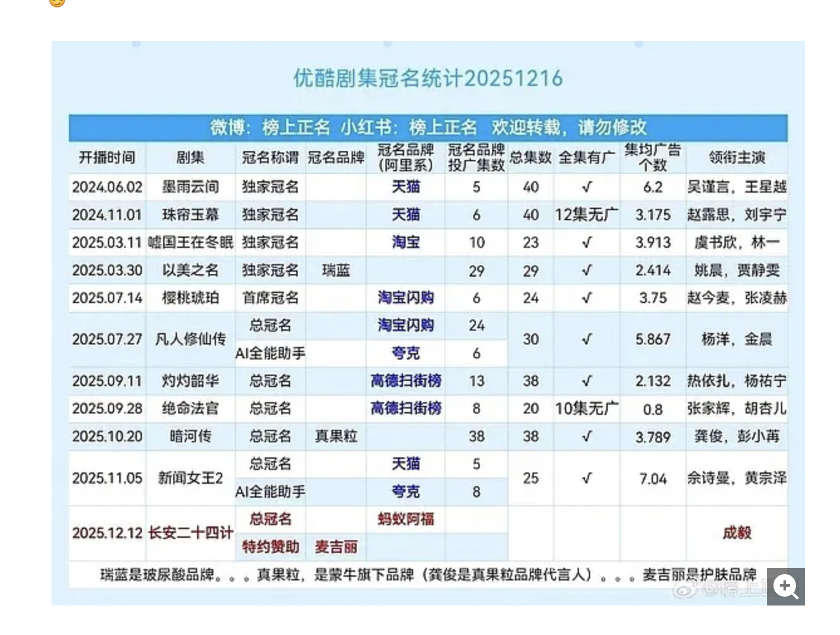Click the checkmark in the 新闻女王2 row
The image size is (840, 635).
point(586,478)
